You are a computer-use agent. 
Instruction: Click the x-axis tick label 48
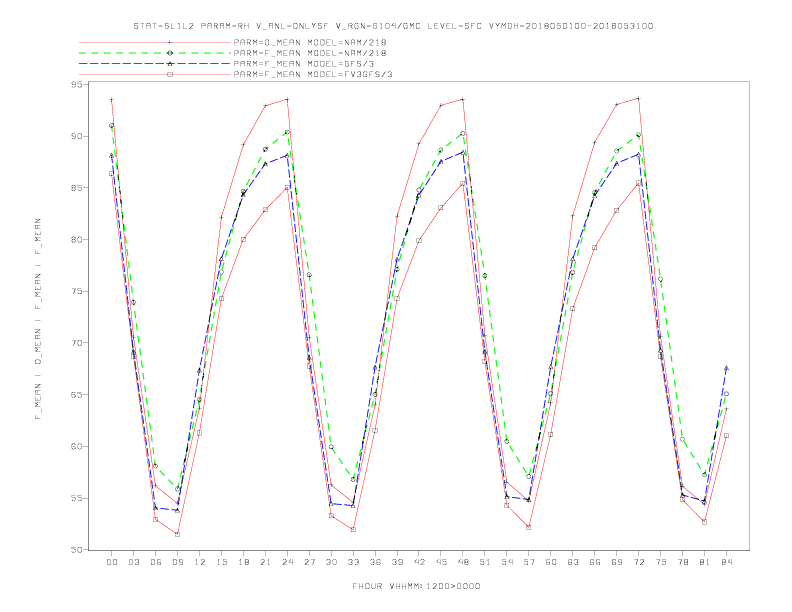tap(463, 562)
